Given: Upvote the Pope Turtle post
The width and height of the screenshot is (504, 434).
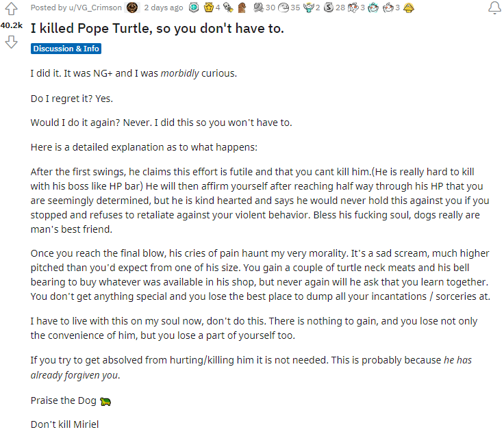Looking at the screenshot, I should tap(11, 9).
